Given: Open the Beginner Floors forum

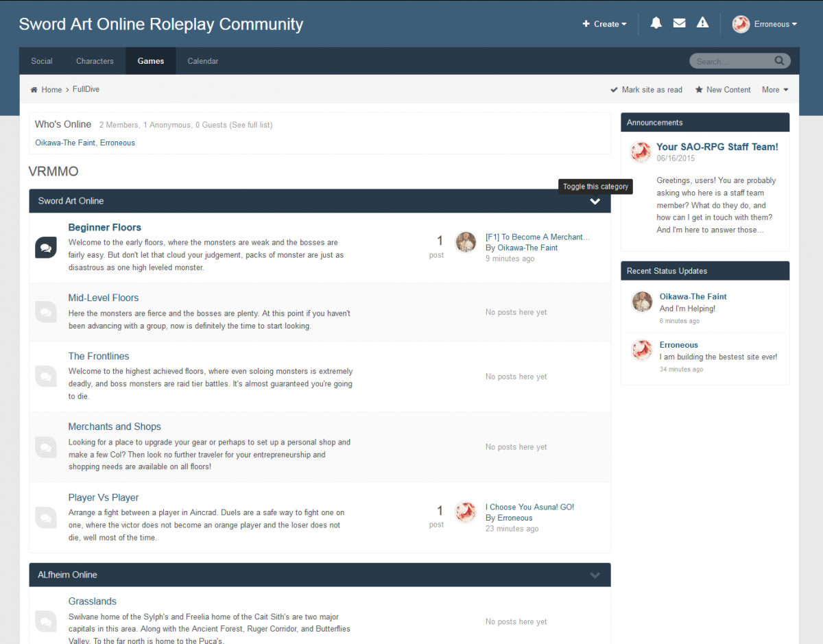Looking at the screenshot, I should point(104,228).
